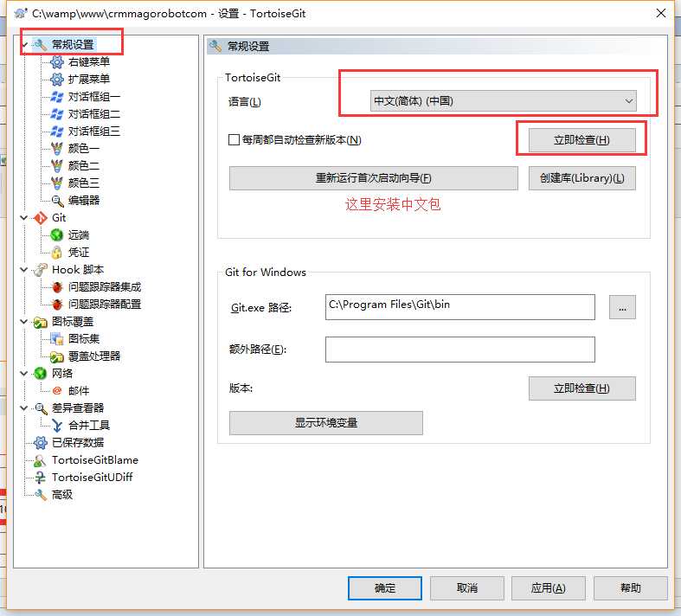The width and height of the screenshot is (681, 616).
Task: Click the TortoiseGitUDiff icon
Action: [x=40, y=478]
